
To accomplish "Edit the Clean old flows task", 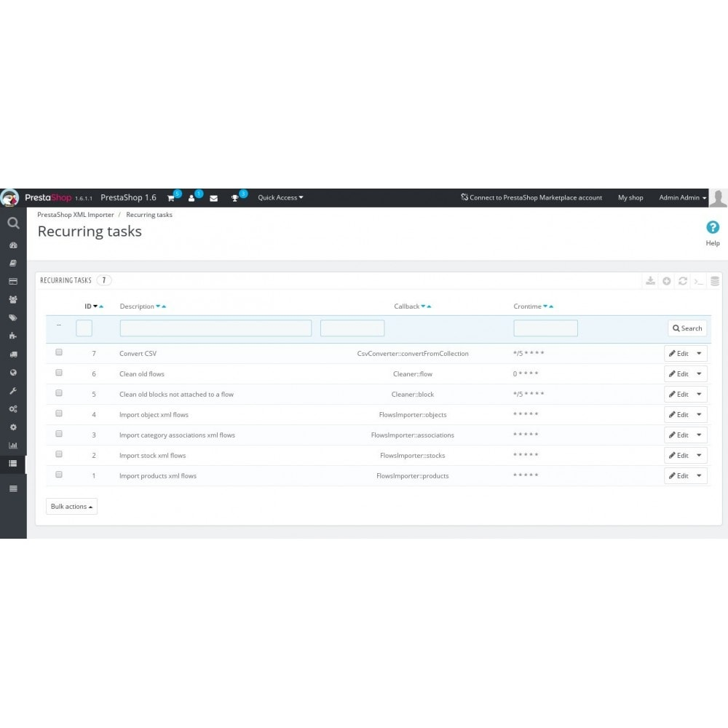I will pyautogui.click(x=678, y=374).
